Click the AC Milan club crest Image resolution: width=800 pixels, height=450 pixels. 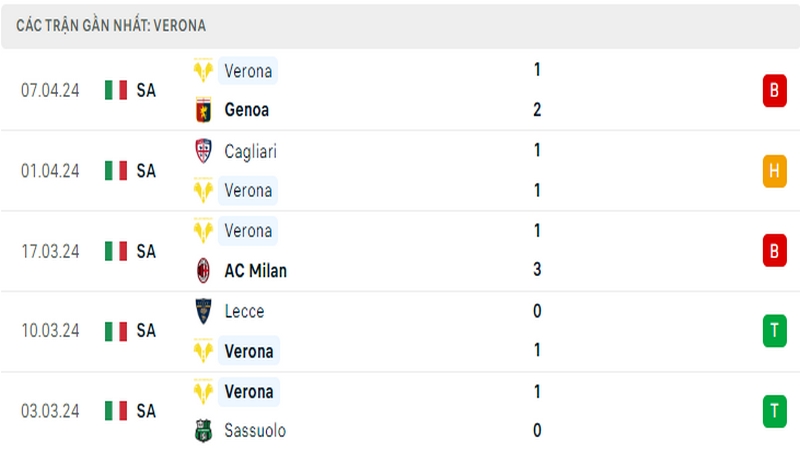204,270
